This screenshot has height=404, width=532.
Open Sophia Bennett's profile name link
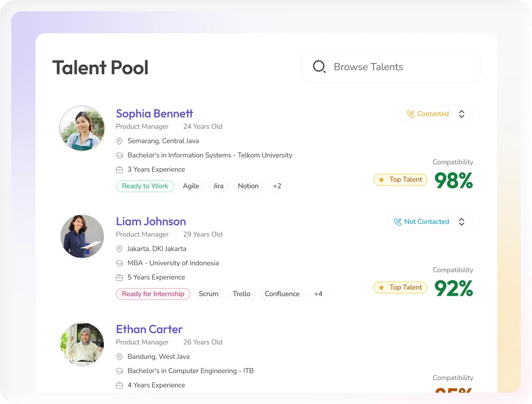click(154, 114)
